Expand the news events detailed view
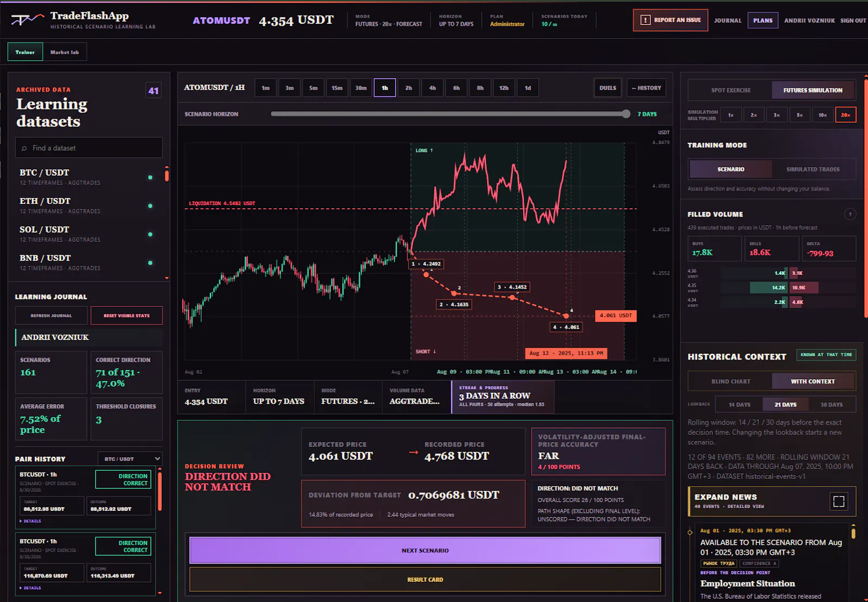The image size is (868, 602). pos(772,501)
